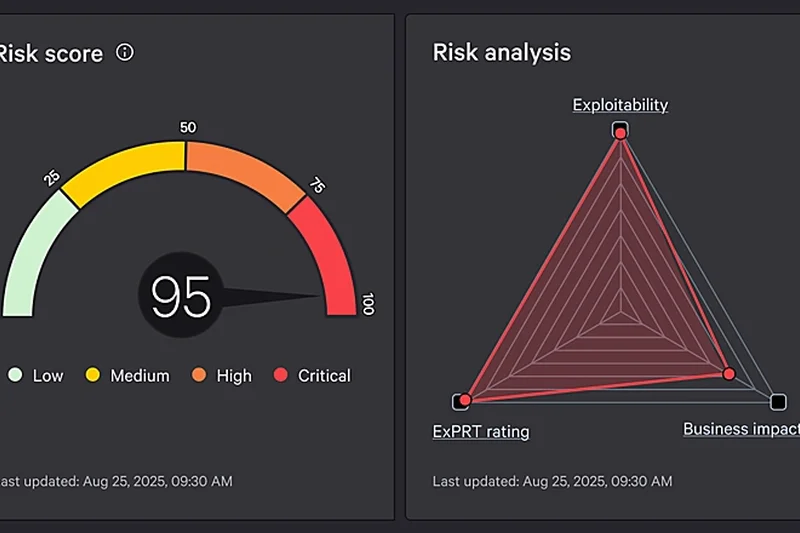Open the Exploitability axis label link

pos(620,105)
